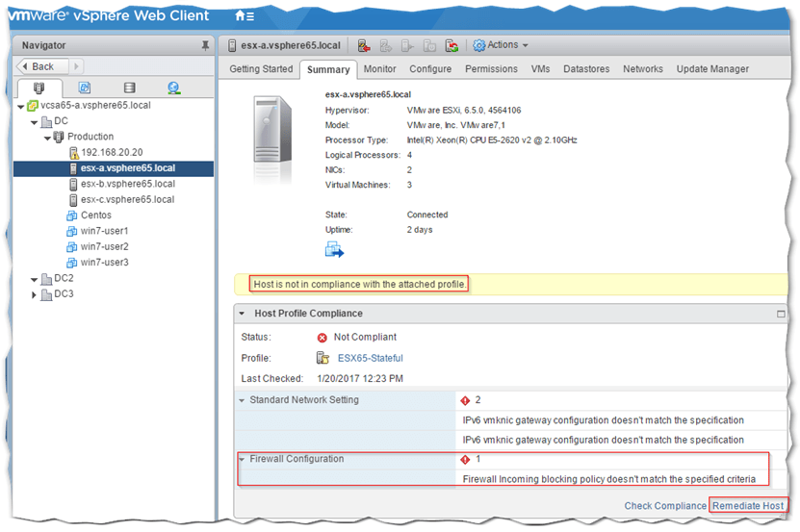Click the greyed host migrate toolbar icon
The width and height of the screenshot is (800, 532).
tap(386, 46)
